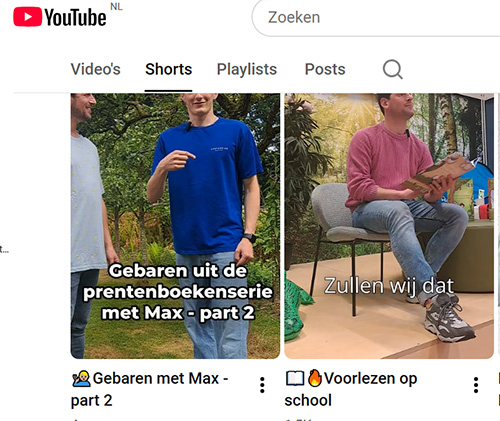Open the Gebaren met Max - part 2 title
The image size is (500, 421).
coord(150,389)
